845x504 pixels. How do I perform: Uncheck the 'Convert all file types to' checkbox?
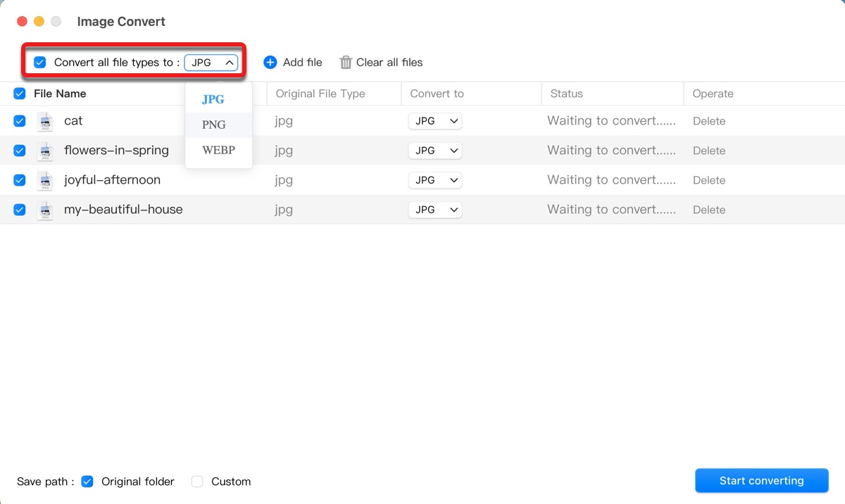coord(40,63)
